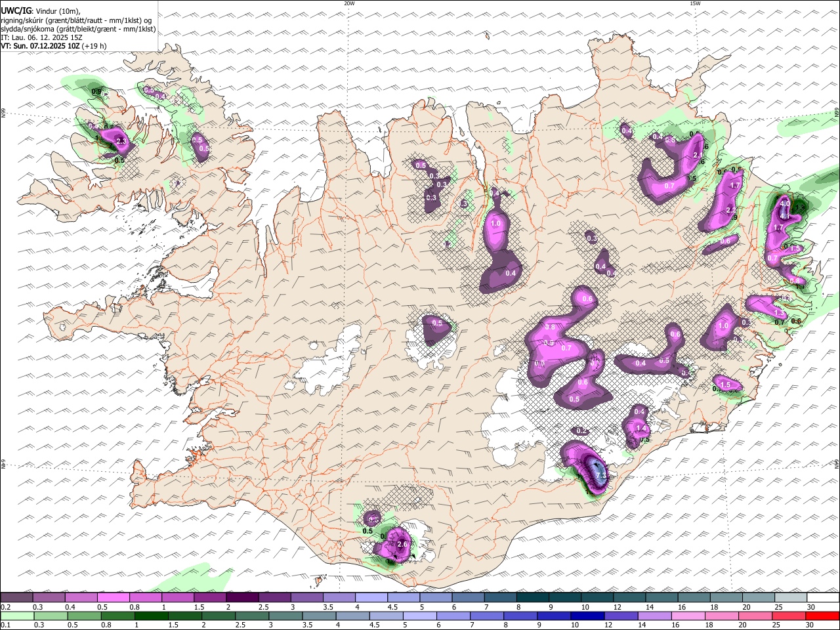Click the dusky purple 0.2 snow legend swatch
Viewport: 840px width, 630px height.
[x=17, y=598]
